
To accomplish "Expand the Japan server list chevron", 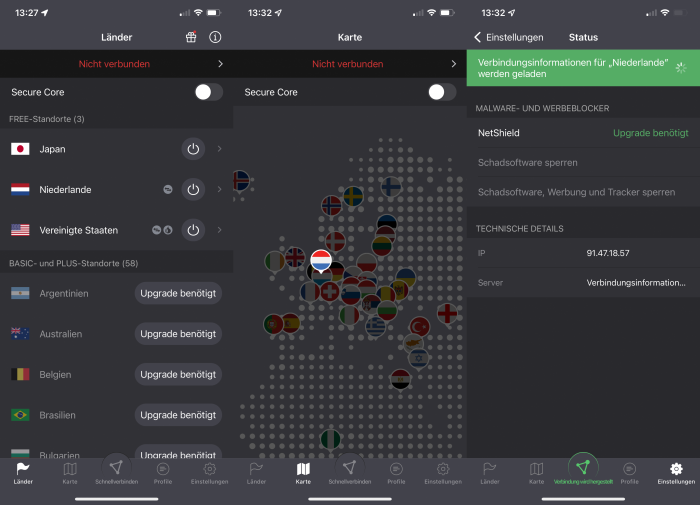I will [x=219, y=149].
